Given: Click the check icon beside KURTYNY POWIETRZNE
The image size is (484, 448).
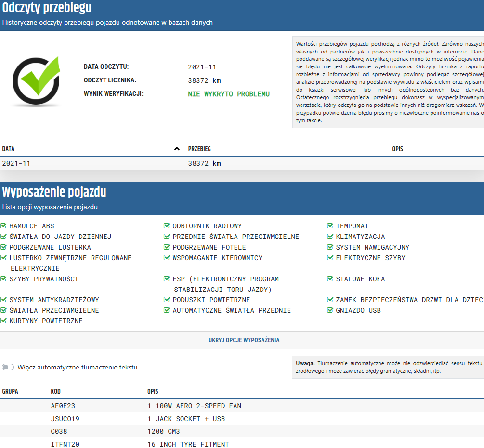Looking at the screenshot, I should tap(4, 321).
